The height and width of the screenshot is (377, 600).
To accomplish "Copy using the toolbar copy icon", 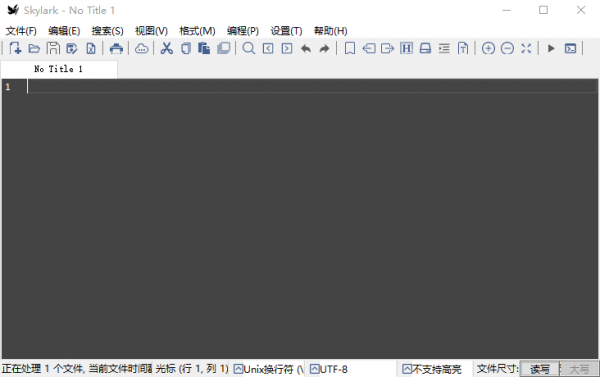I will tap(186, 48).
